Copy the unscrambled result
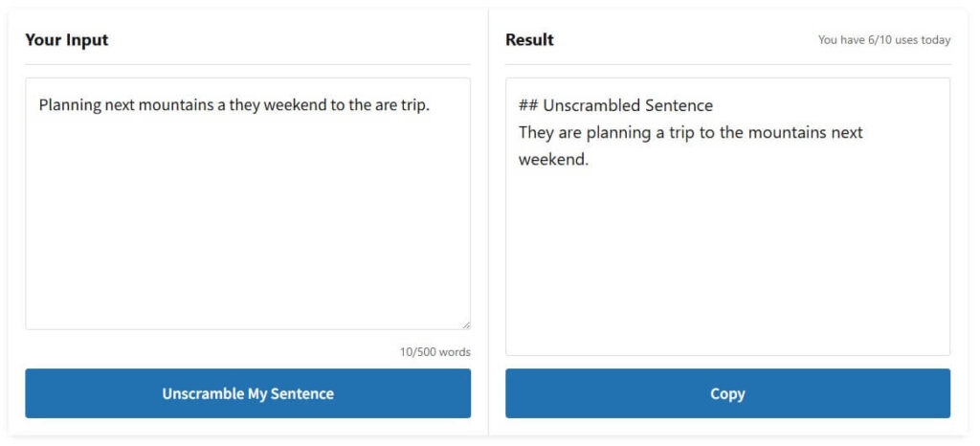 (727, 393)
